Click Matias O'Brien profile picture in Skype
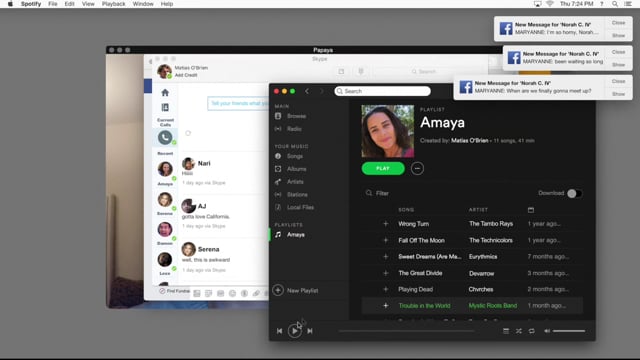The height and width of the screenshot is (360, 640). click(164, 71)
